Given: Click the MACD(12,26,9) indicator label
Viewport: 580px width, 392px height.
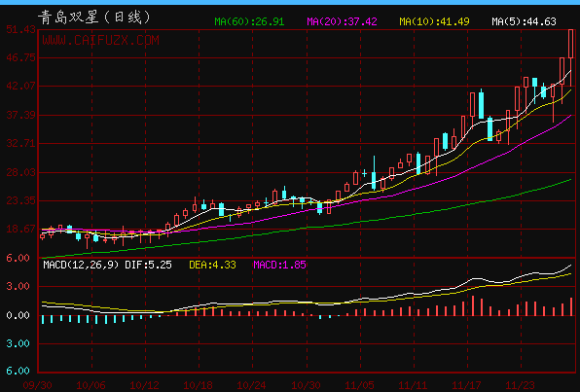Looking at the screenshot, I should (81, 265).
